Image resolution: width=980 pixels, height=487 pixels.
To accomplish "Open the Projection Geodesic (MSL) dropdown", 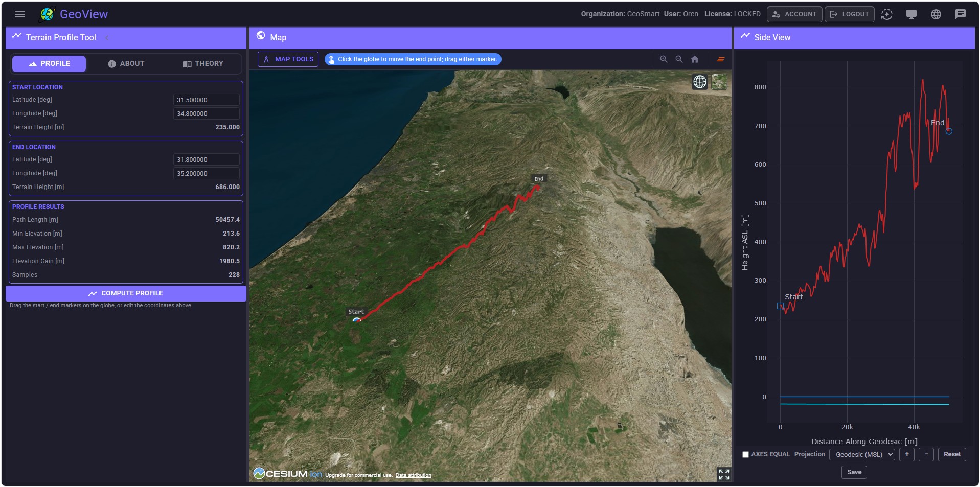I will (862, 455).
